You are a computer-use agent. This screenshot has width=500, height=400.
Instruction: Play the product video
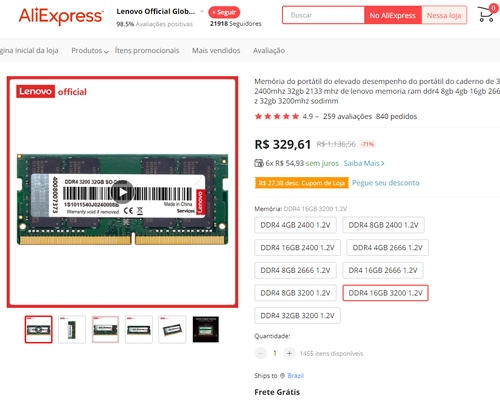point(122,192)
